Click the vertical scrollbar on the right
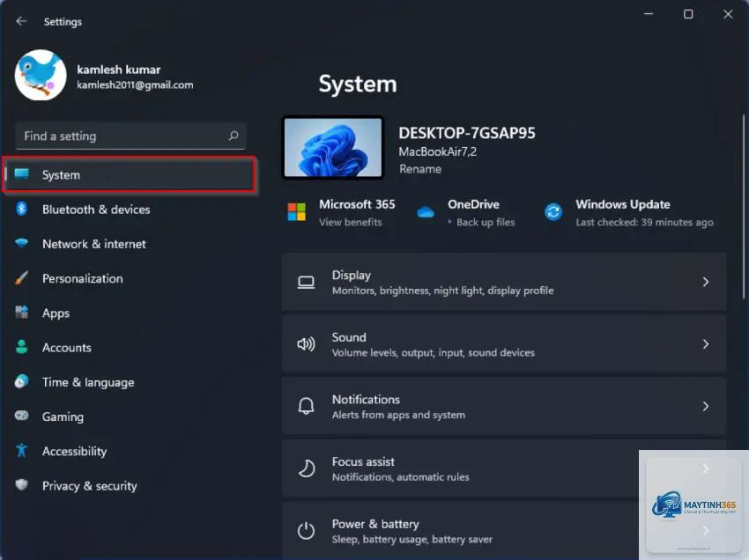The height and width of the screenshot is (560, 749). pos(743,206)
